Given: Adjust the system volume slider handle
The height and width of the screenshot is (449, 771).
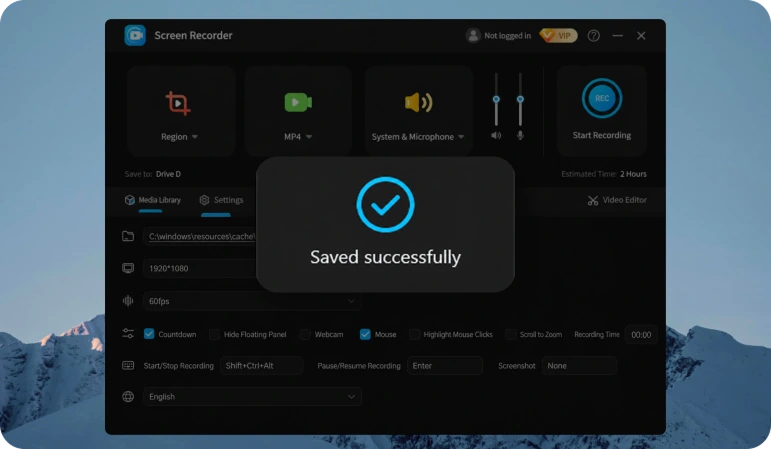Looking at the screenshot, I should (496, 99).
